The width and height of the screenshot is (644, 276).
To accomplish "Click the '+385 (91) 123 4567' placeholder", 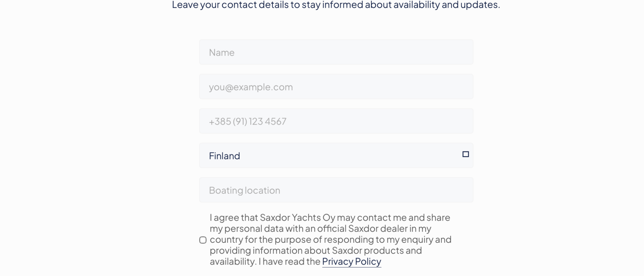I will pos(248,122).
